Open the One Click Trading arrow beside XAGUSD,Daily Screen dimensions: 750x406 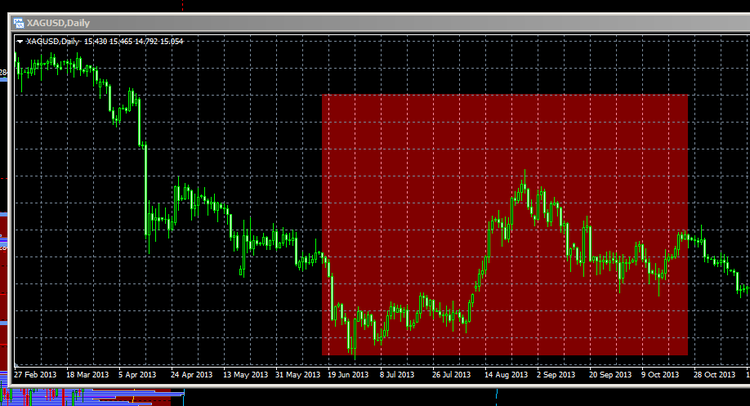pos(20,42)
